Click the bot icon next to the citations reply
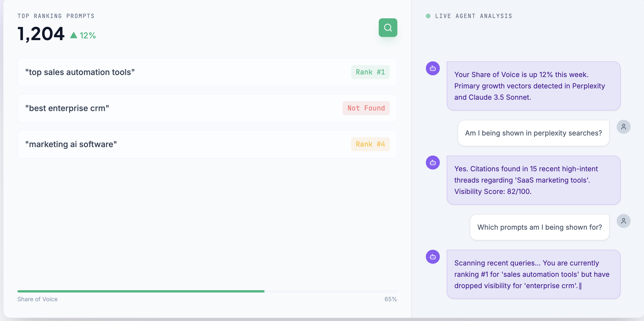The image size is (644, 321). (x=433, y=163)
